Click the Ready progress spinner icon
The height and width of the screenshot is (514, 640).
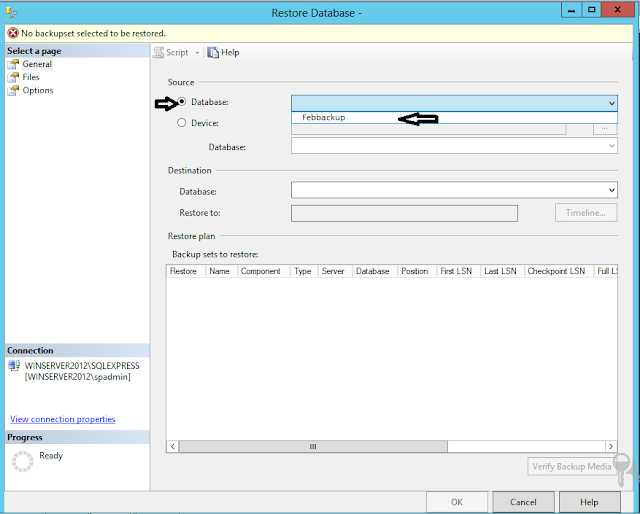[22, 461]
